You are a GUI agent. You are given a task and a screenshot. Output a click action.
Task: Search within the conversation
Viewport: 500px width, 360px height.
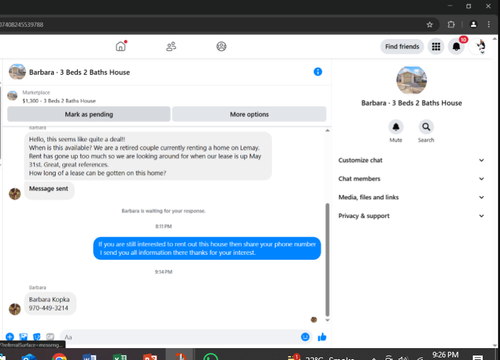[x=426, y=127]
